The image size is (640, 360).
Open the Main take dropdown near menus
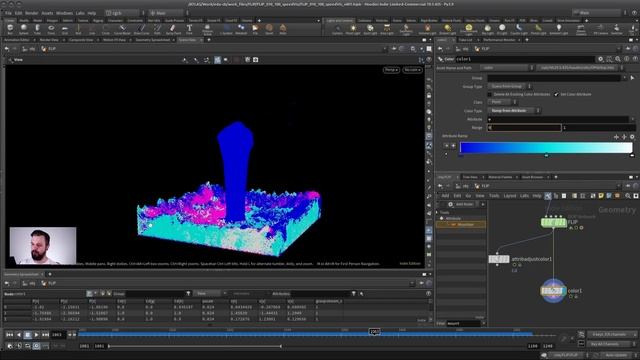[167, 13]
